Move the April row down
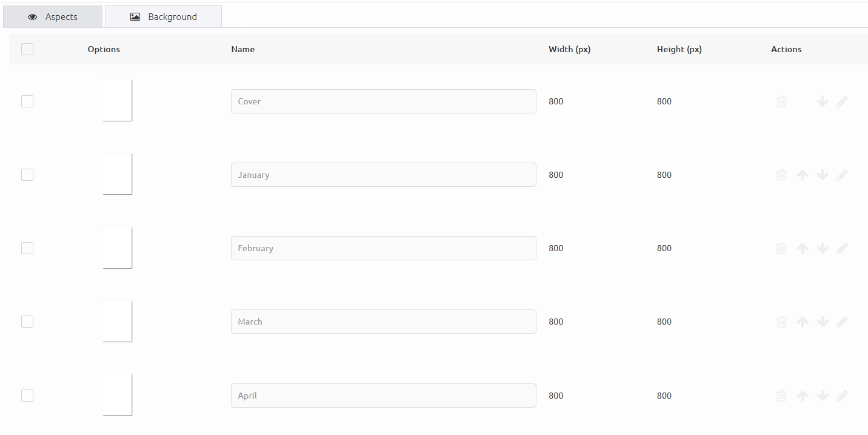The height and width of the screenshot is (435, 868). [823, 396]
